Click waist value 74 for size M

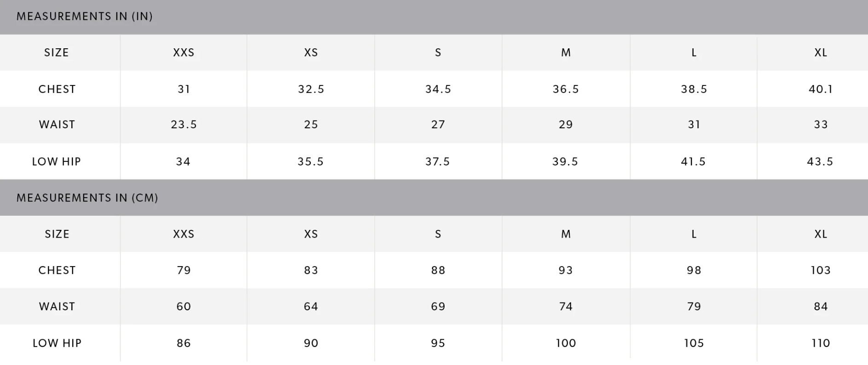[566, 307]
